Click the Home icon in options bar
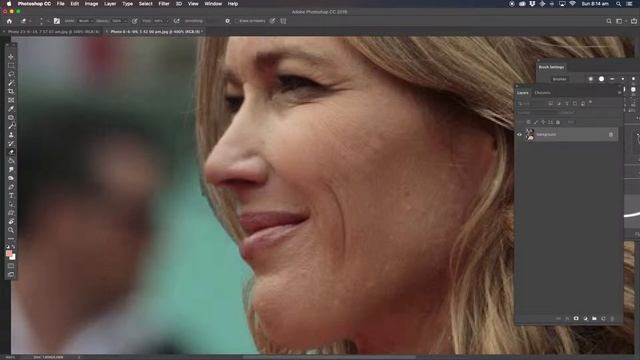The width and height of the screenshot is (640, 360). [9, 21]
